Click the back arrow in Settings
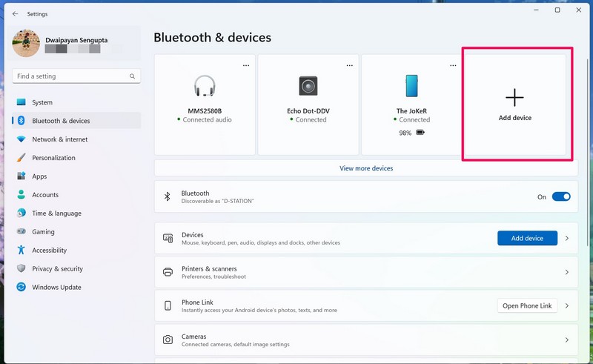 (15, 13)
